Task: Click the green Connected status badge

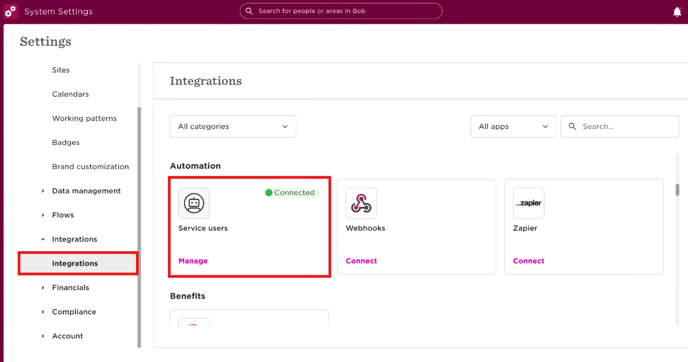Action: [x=292, y=193]
